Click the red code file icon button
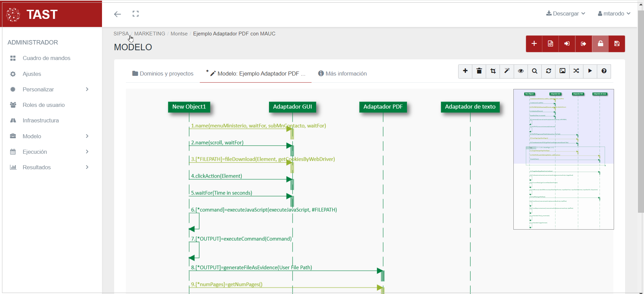 [550, 44]
